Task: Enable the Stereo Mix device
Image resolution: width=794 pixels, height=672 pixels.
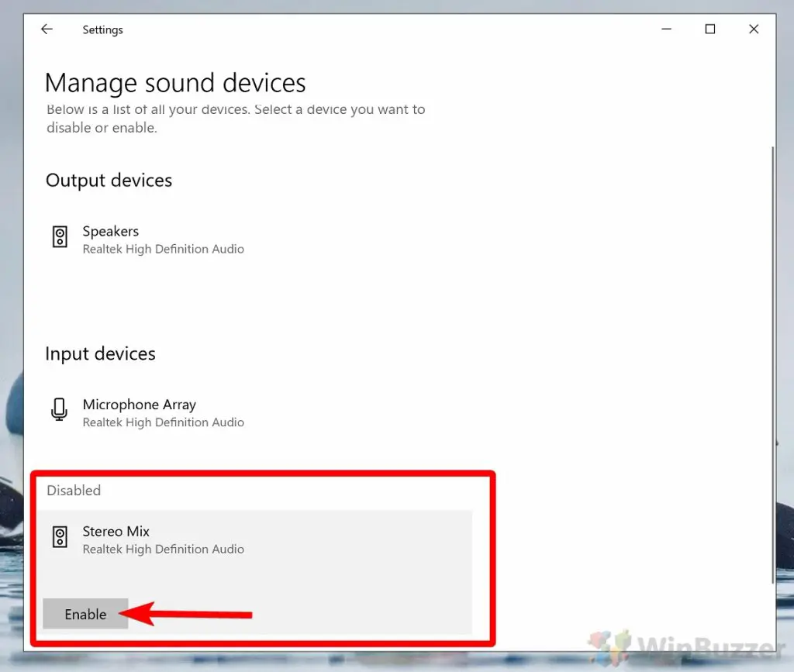Action: (x=85, y=614)
